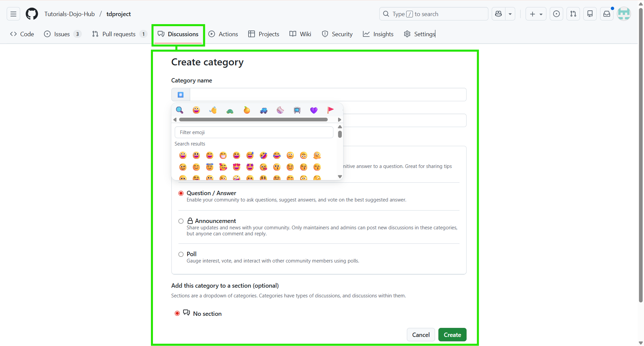Select the Announcement category type
The width and height of the screenshot is (644, 346).
click(x=181, y=221)
